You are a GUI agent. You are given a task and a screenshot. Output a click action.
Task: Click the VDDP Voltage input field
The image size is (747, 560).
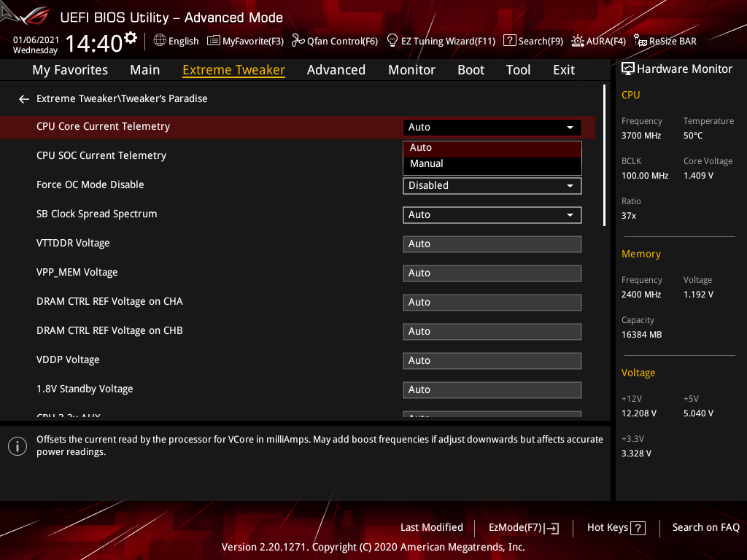pyautogui.click(x=492, y=360)
